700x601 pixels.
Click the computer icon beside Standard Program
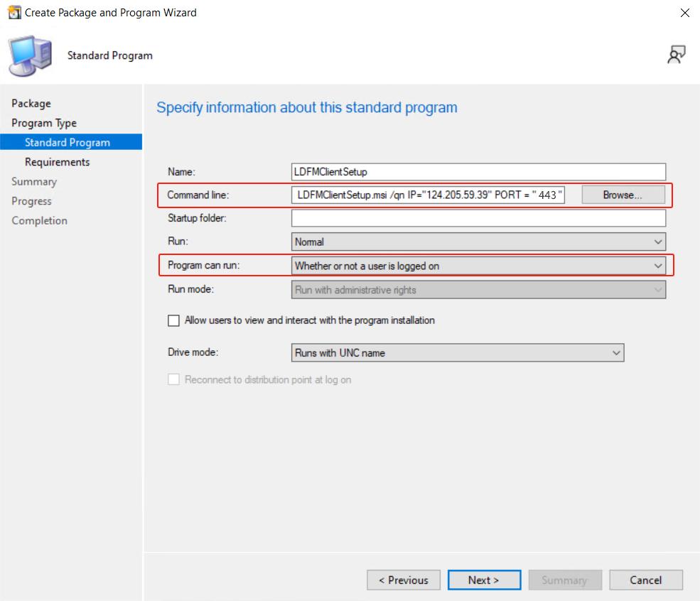30,55
